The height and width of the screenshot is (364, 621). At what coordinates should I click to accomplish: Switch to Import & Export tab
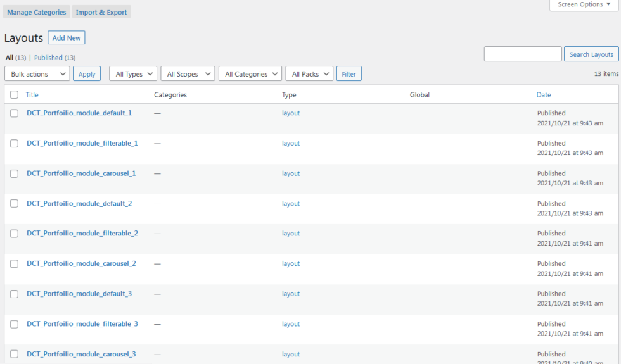point(101,12)
